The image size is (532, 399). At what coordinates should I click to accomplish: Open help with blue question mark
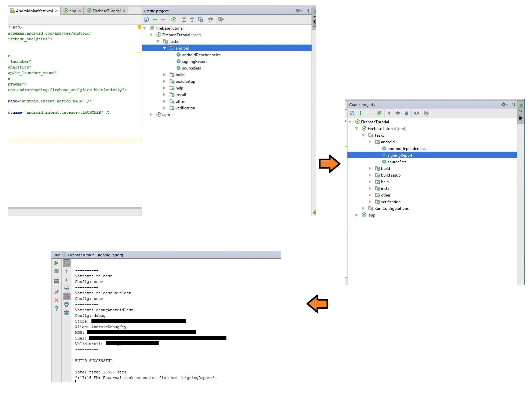(x=57, y=309)
